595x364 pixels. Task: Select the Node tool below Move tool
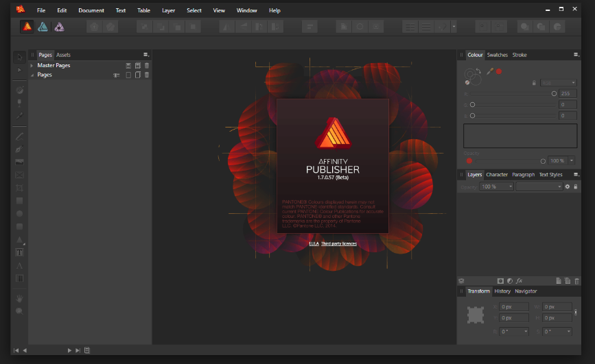click(20, 70)
